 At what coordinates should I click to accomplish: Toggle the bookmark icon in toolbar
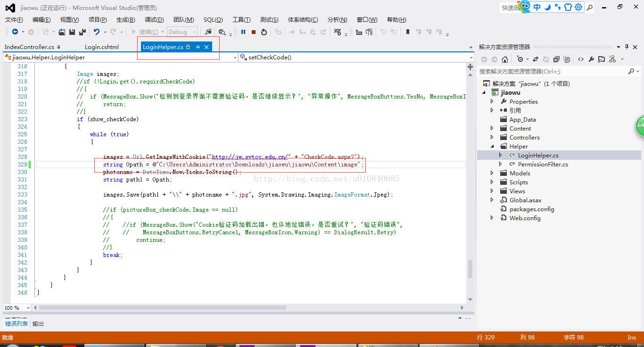tap(408, 32)
